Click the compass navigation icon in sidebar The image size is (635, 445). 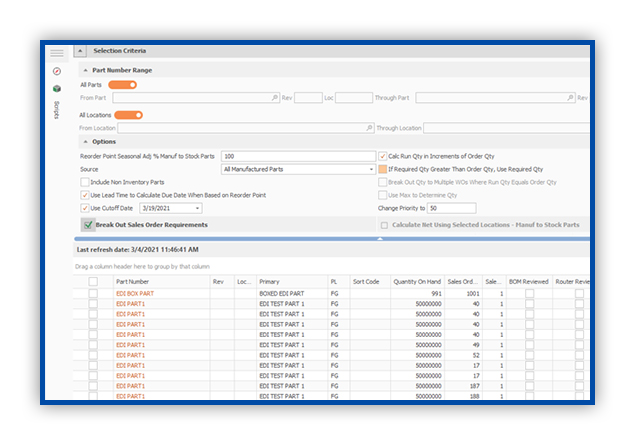[x=57, y=71]
